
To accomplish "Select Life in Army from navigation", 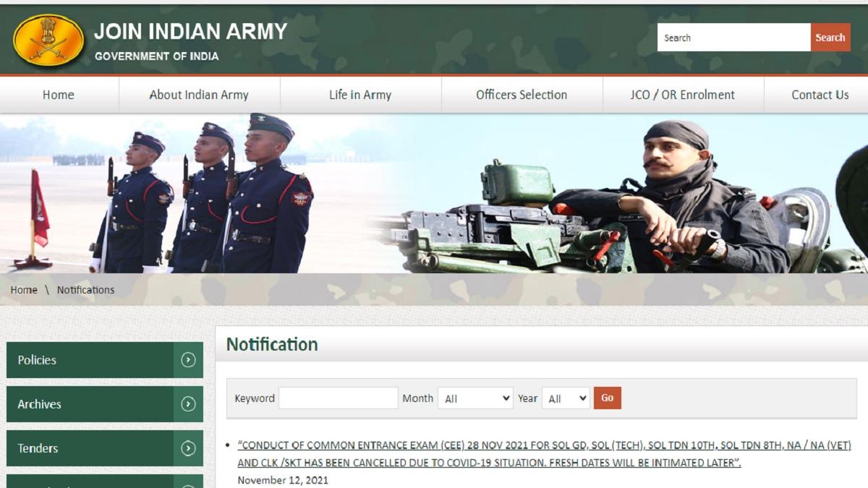I will tap(359, 95).
